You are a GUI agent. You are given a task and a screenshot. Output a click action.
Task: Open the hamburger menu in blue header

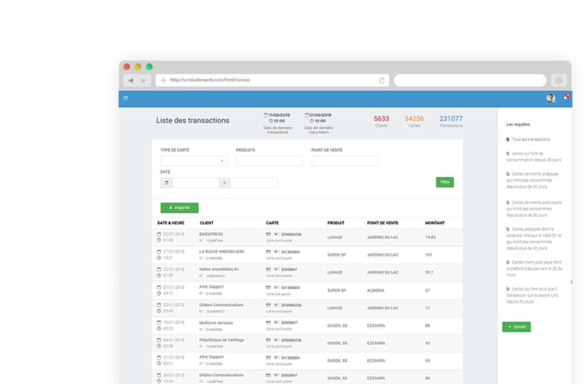click(x=125, y=98)
